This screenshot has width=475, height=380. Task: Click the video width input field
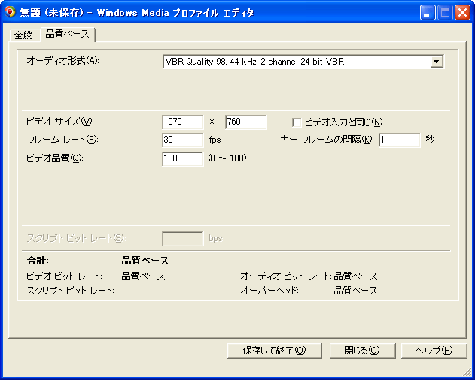coord(182,122)
